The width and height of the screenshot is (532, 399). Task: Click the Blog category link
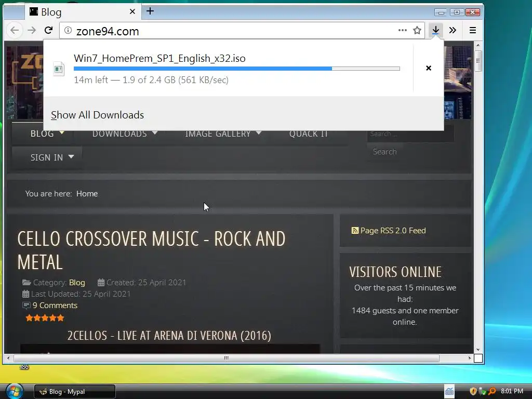(x=77, y=283)
